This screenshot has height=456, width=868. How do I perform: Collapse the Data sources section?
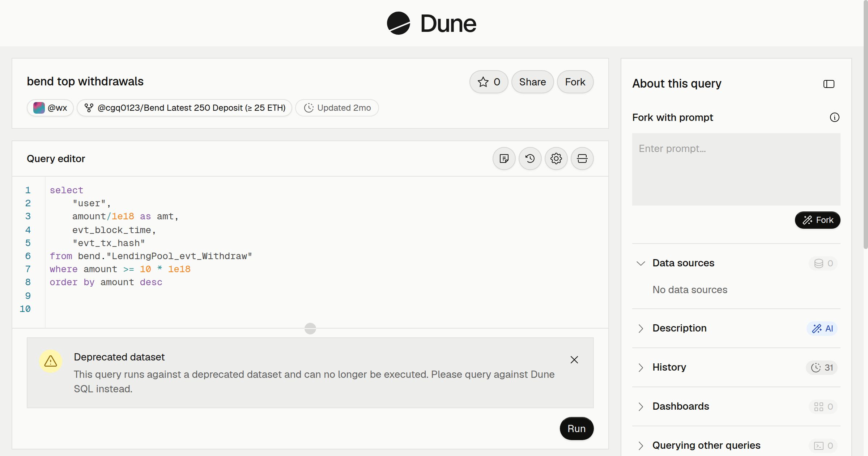tap(641, 263)
